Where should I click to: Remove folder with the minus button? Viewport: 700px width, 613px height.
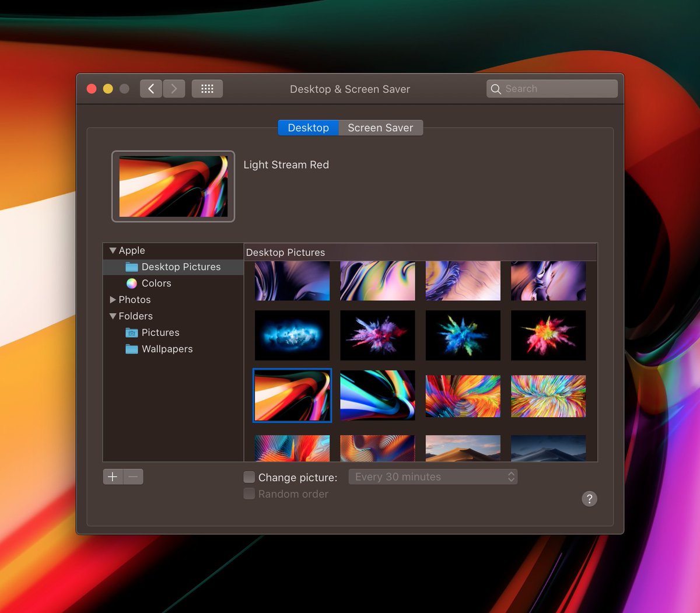pos(133,477)
